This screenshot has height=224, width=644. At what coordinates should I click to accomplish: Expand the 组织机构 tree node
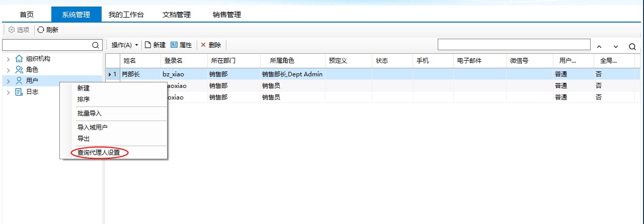pyautogui.click(x=8, y=59)
